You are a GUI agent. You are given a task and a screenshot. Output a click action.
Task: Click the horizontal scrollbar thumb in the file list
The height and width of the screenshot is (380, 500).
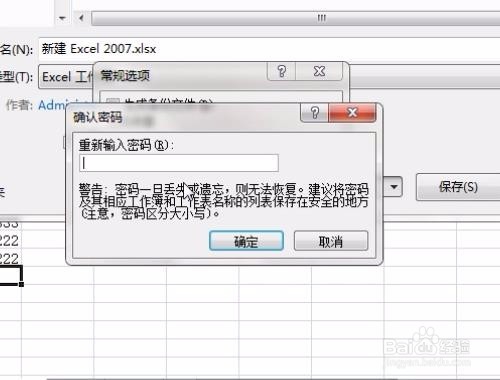pyautogui.click(x=296, y=18)
